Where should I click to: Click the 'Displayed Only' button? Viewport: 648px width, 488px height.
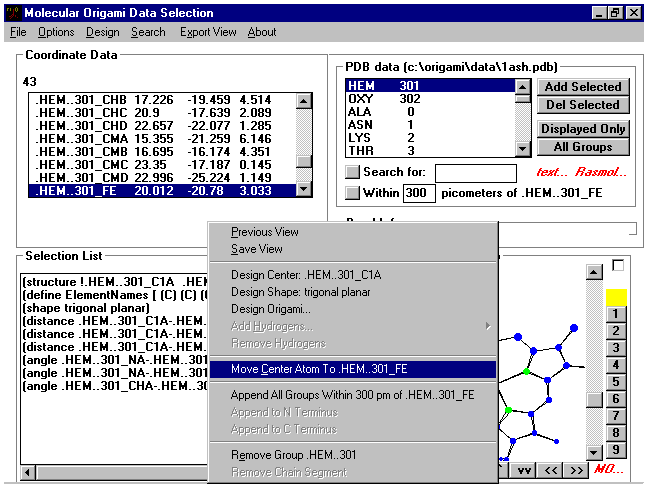[x=583, y=129]
